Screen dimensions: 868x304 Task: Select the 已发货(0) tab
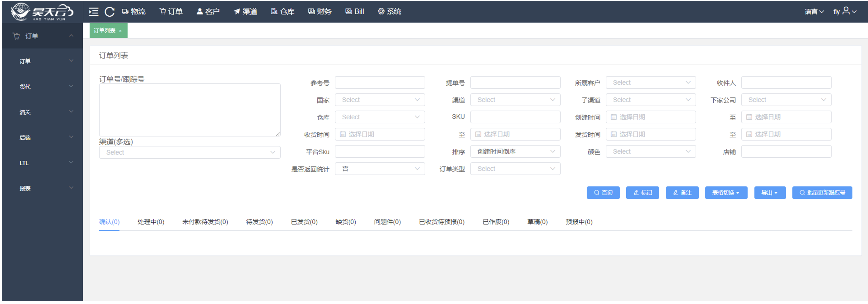tap(304, 222)
